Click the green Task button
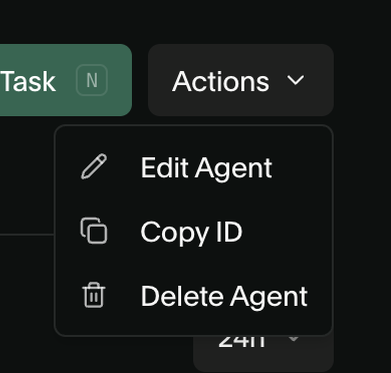The image size is (391, 373). click(x=65, y=80)
